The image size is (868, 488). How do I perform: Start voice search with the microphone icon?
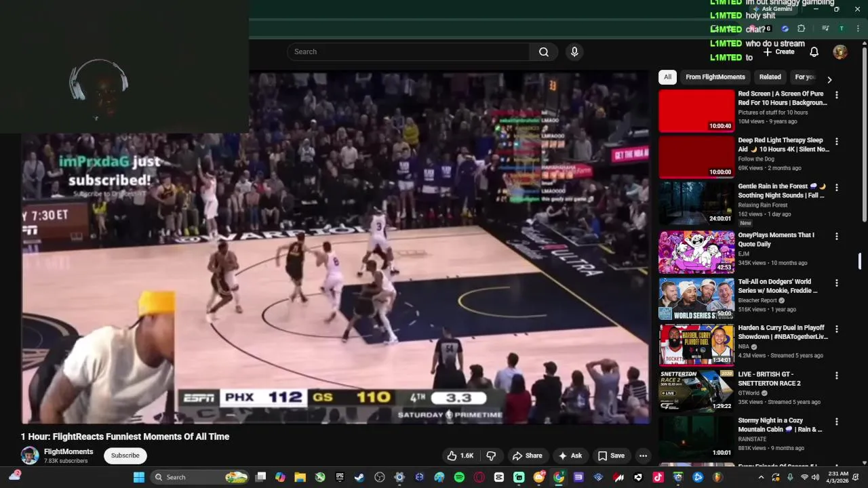click(x=574, y=52)
